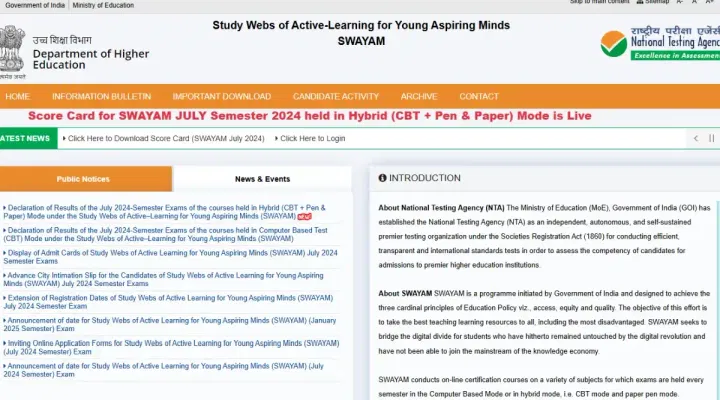The height and width of the screenshot is (400, 720).
Task: Open the INFORMATION BULLETIN menu
Action: [x=101, y=96]
